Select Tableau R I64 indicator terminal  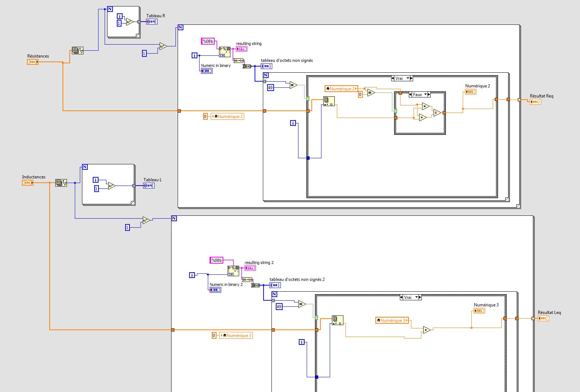tap(151, 22)
